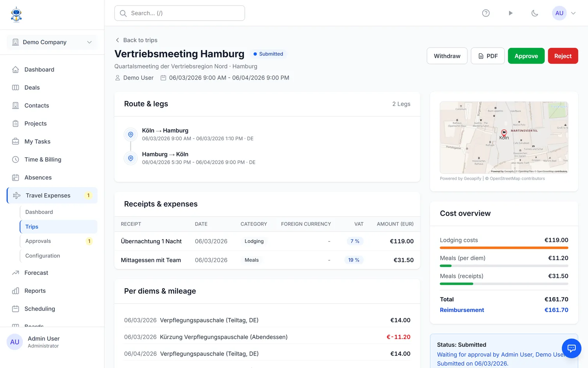
Task: Approve the trip
Action: pos(526,56)
